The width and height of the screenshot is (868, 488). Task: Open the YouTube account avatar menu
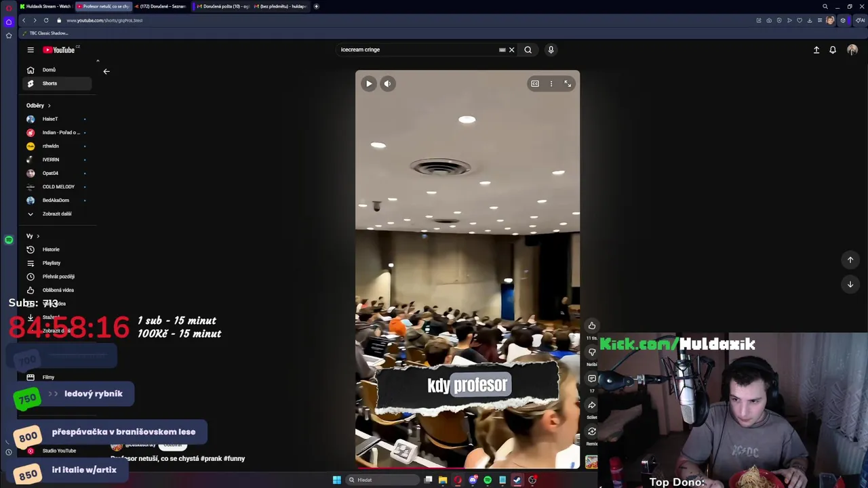[852, 49]
